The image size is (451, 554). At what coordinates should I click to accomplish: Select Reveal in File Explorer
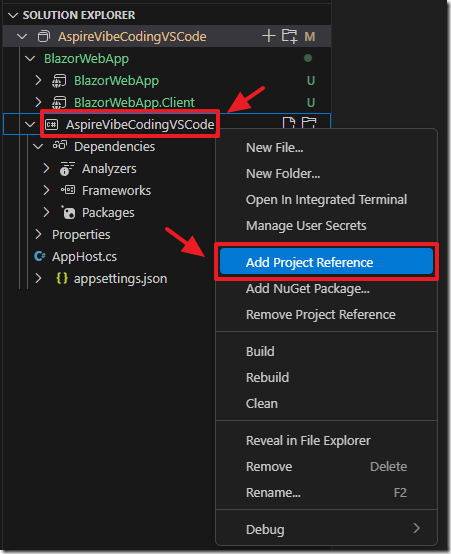point(326,441)
